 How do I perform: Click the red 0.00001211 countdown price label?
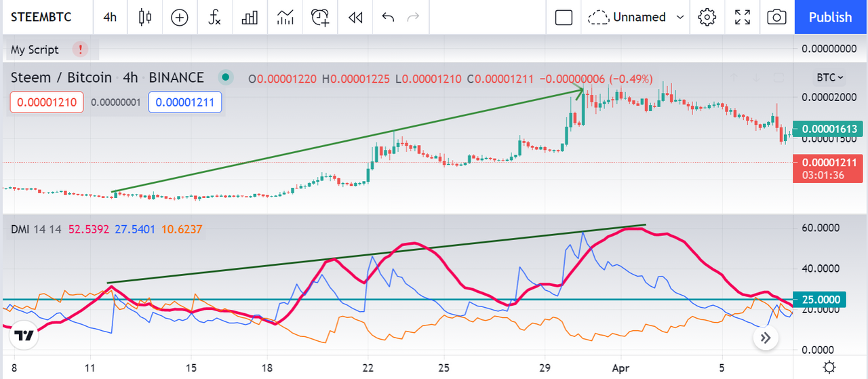827,168
